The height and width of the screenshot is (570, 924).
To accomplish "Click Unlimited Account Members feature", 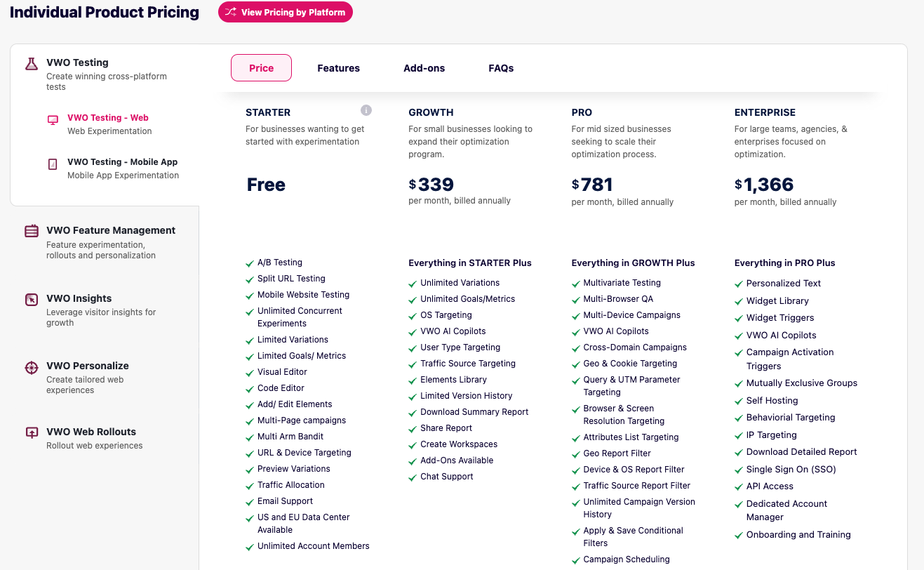I will 313,546.
